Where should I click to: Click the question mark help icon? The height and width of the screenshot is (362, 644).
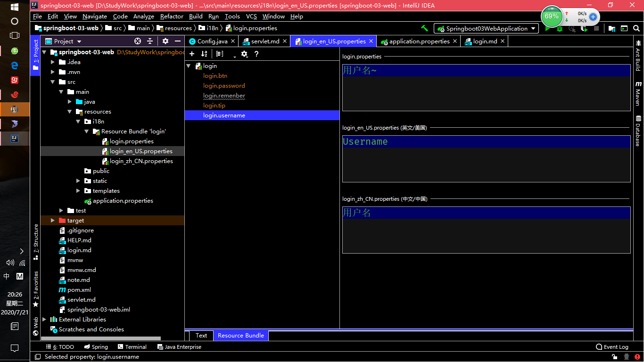(x=256, y=54)
